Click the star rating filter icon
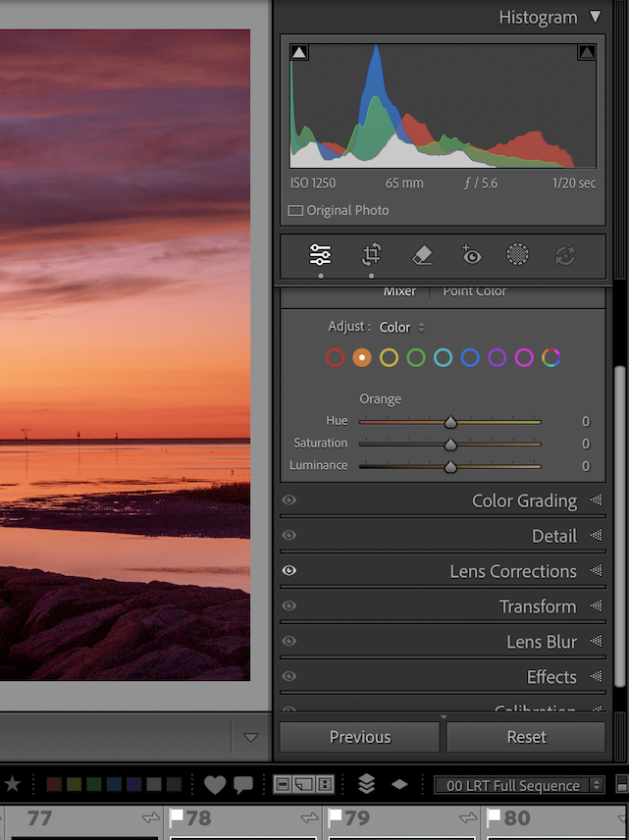Image resolution: width=629 pixels, height=840 pixels. click(13, 784)
